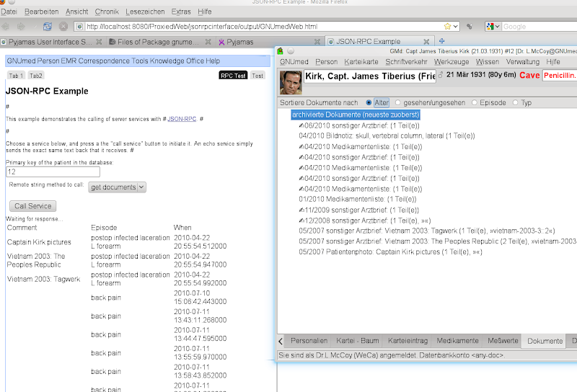Open a new browser tab with plus icon

click(x=442, y=42)
